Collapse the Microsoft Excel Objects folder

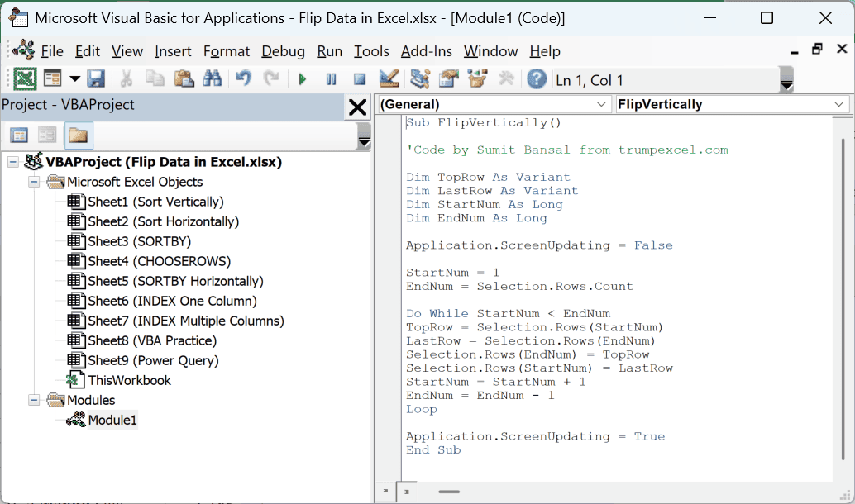click(x=34, y=182)
